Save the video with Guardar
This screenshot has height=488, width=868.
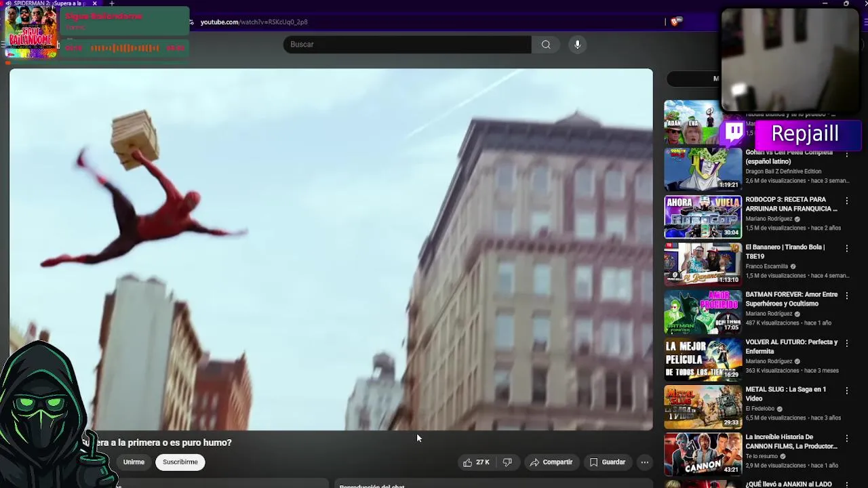click(x=608, y=462)
